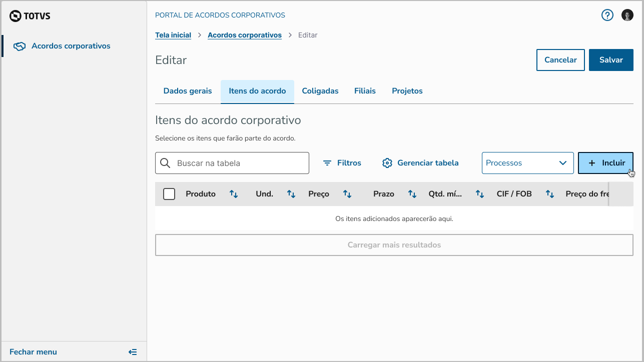Sort table by Preço column
Image resolution: width=644 pixels, height=362 pixels.
pyautogui.click(x=347, y=194)
